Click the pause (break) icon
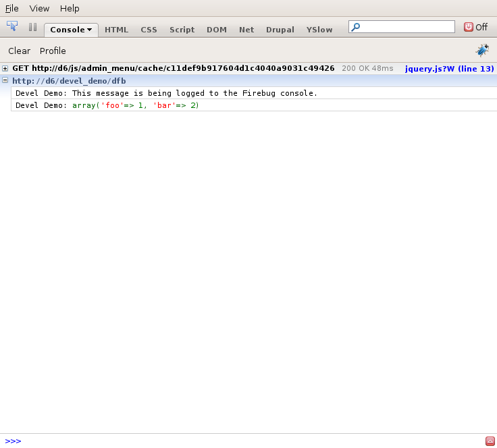The height and width of the screenshot is (448, 497). tap(32, 28)
